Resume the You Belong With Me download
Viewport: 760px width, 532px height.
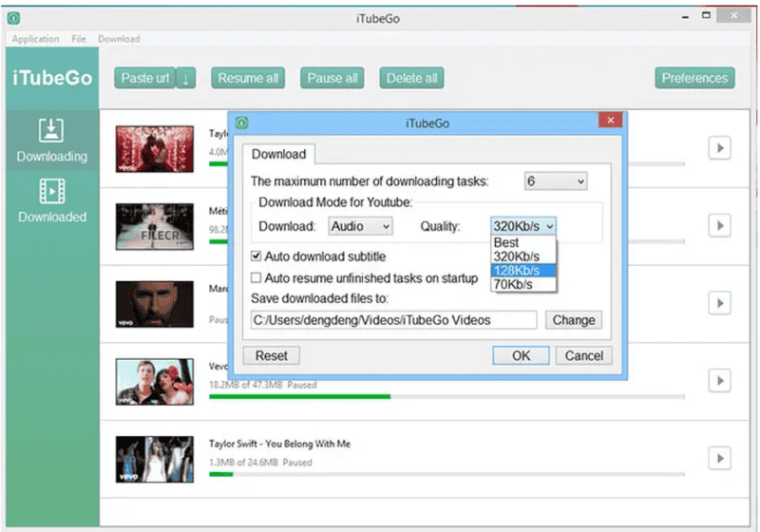click(720, 458)
